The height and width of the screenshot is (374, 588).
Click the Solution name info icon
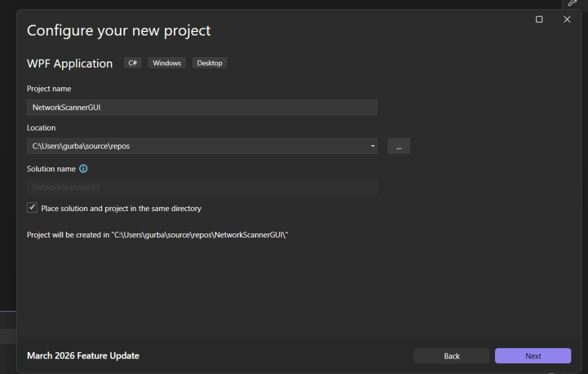83,169
